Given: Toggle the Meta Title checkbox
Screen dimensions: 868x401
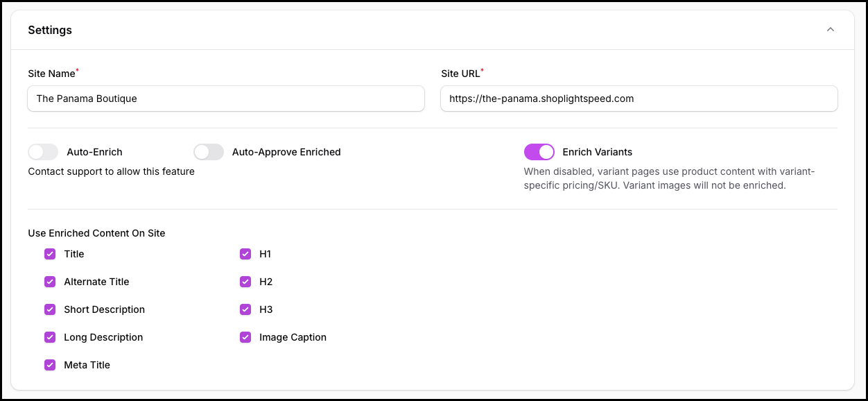Looking at the screenshot, I should 50,365.
